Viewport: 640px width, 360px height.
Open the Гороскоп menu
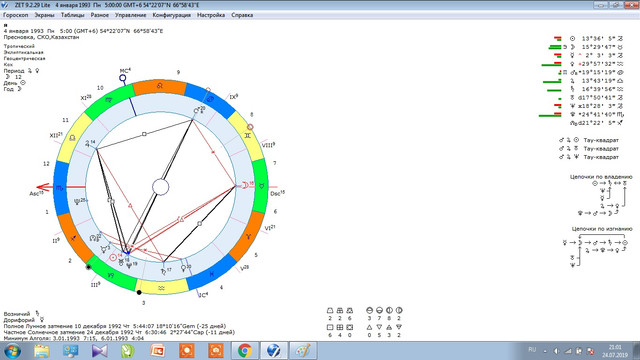coord(16,15)
